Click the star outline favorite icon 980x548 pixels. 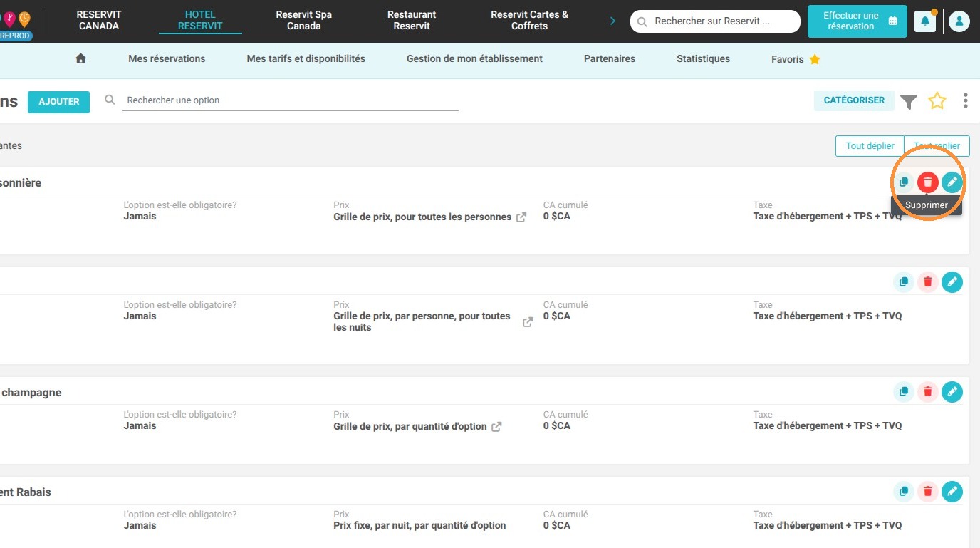coord(937,101)
